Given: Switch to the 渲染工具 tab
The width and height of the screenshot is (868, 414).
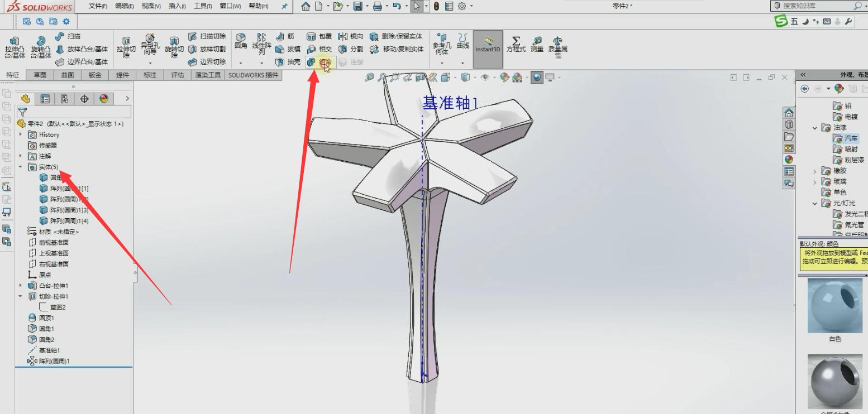Looking at the screenshot, I should 207,75.
